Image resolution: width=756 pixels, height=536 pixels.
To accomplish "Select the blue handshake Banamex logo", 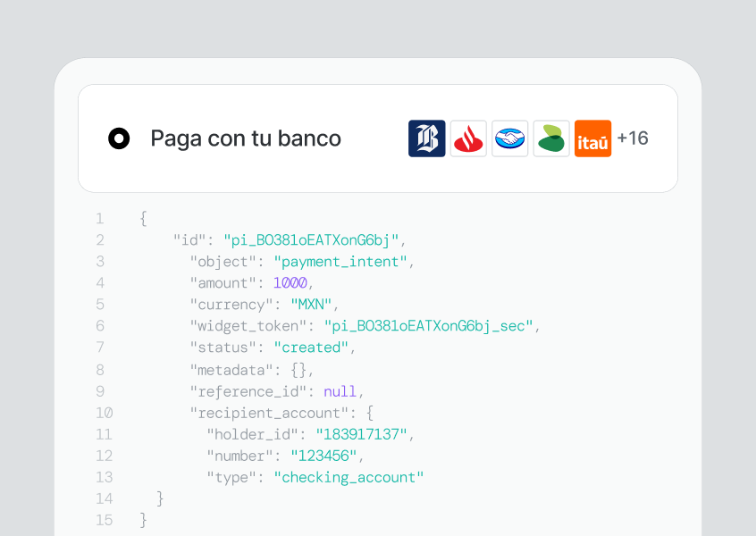I will click(x=509, y=138).
